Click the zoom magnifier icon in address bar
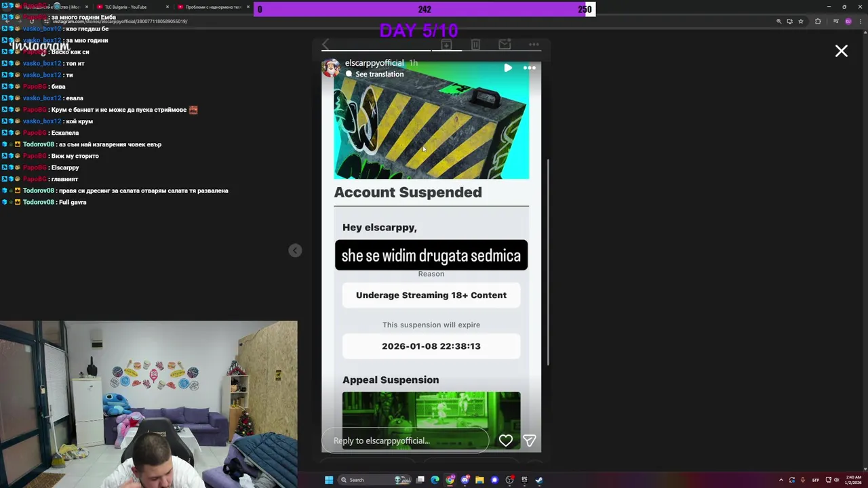 point(778,21)
